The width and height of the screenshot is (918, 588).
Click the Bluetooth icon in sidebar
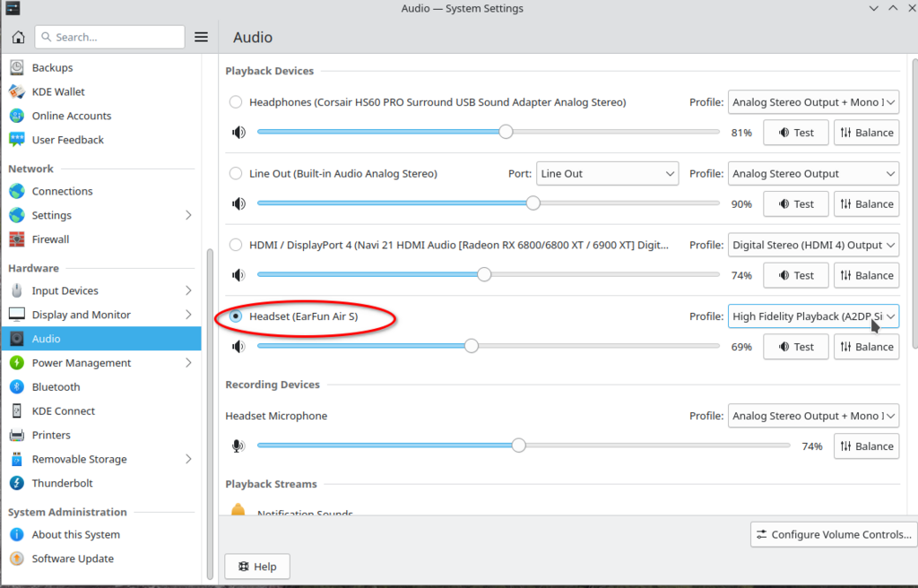coord(16,387)
